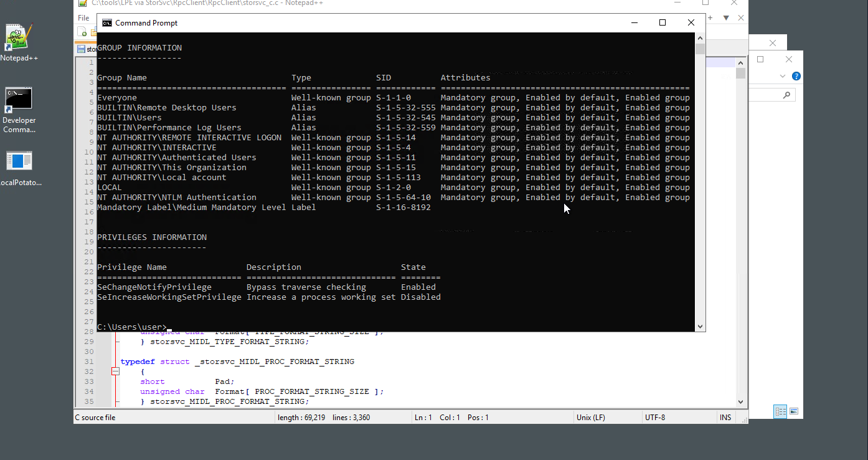Click the save icon on the storsvc tab
Viewport: 868px width, 460px height.
[81, 49]
